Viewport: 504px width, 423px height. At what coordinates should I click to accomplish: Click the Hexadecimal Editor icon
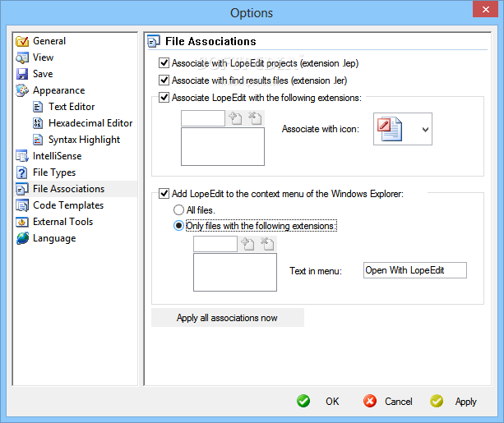click(x=38, y=123)
